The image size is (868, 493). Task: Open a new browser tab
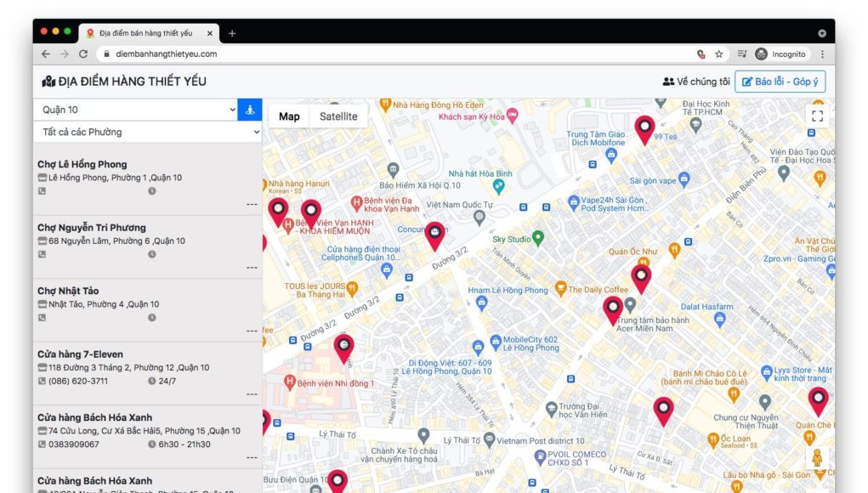coord(232,33)
